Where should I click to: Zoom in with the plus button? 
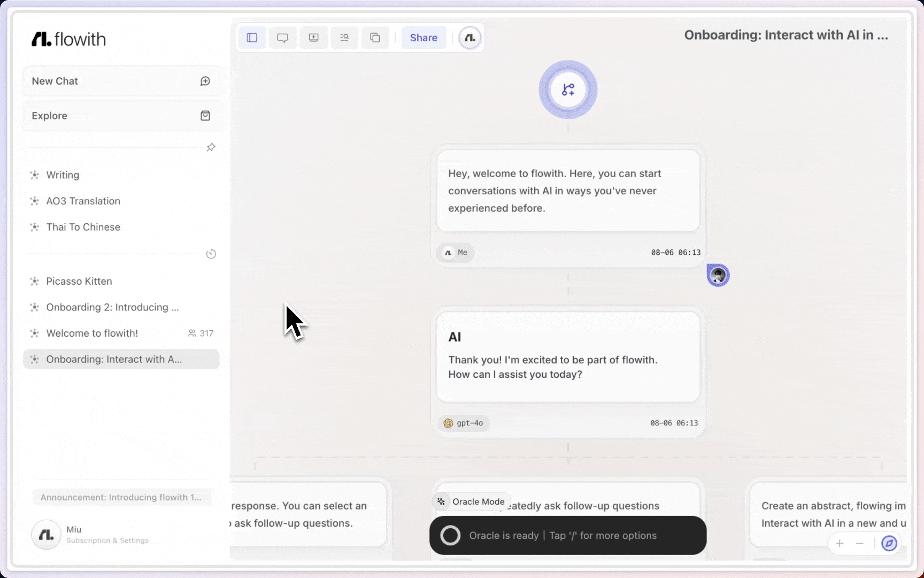840,544
